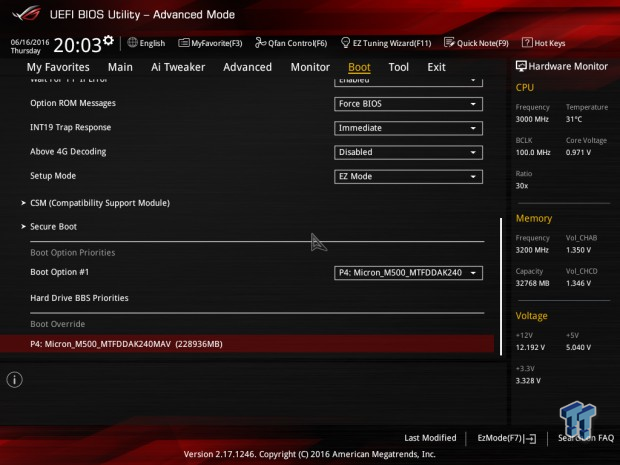This screenshot has width=620, height=465.
Task: Click the EZ Tuning Wizard bulb icon
Action: (x=345, y=42)
